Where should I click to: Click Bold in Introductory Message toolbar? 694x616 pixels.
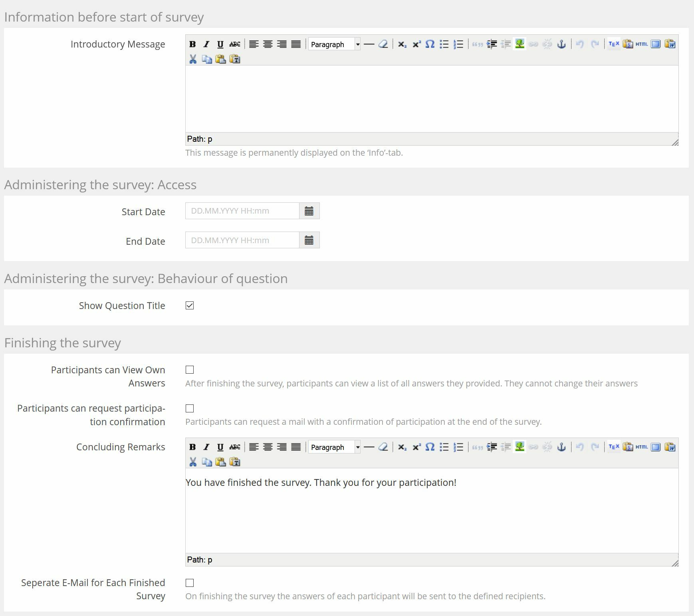(192, 44)
